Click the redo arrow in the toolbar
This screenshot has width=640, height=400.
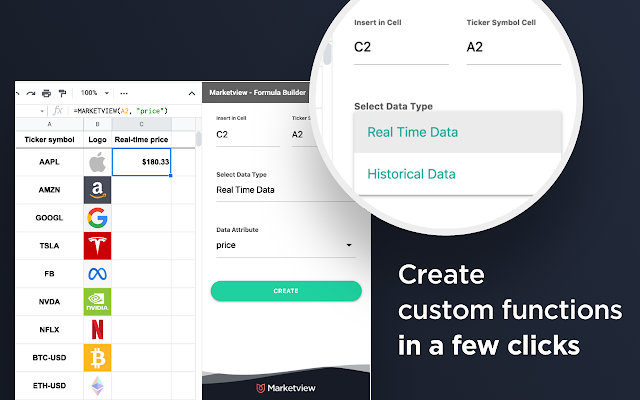pos(33,92)
